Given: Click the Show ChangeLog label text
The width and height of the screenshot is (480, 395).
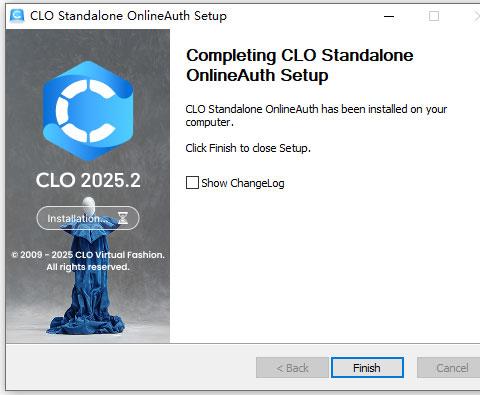Looking at the screenshot, I should tap(243, 183).
